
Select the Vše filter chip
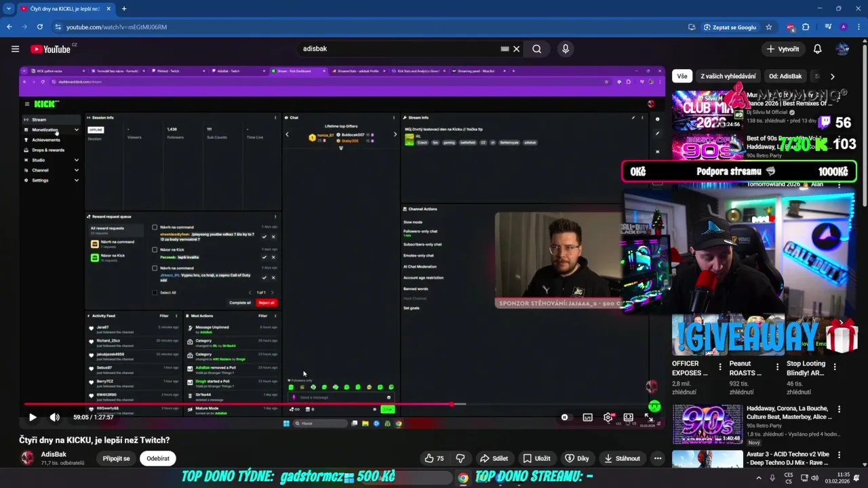click(x=682, y=77)
